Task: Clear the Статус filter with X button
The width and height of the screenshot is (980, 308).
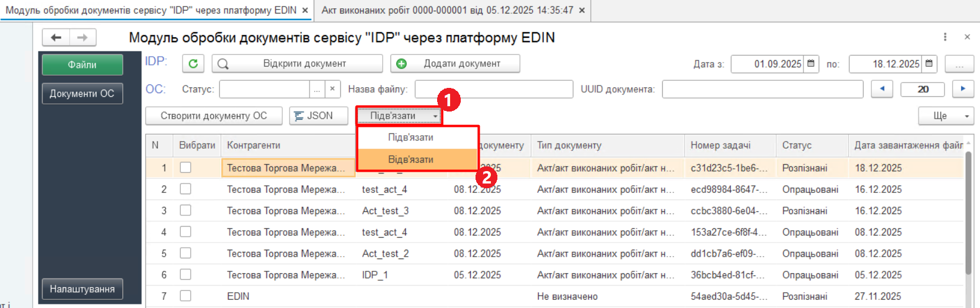Action: tap(333, 89)
